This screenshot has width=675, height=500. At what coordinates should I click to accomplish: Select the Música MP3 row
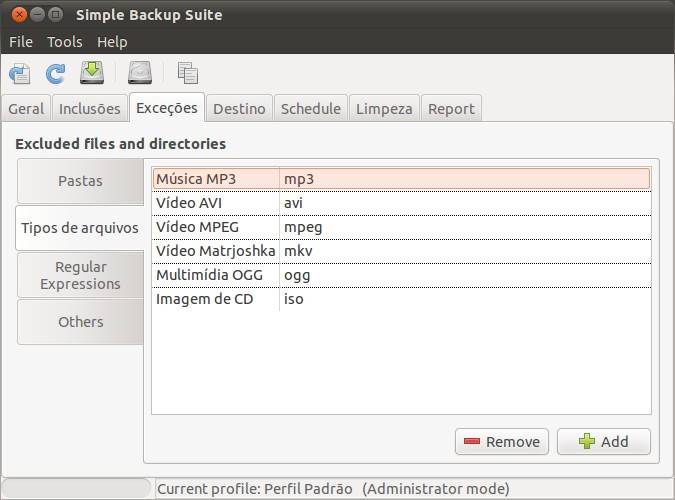click(401, 179)
